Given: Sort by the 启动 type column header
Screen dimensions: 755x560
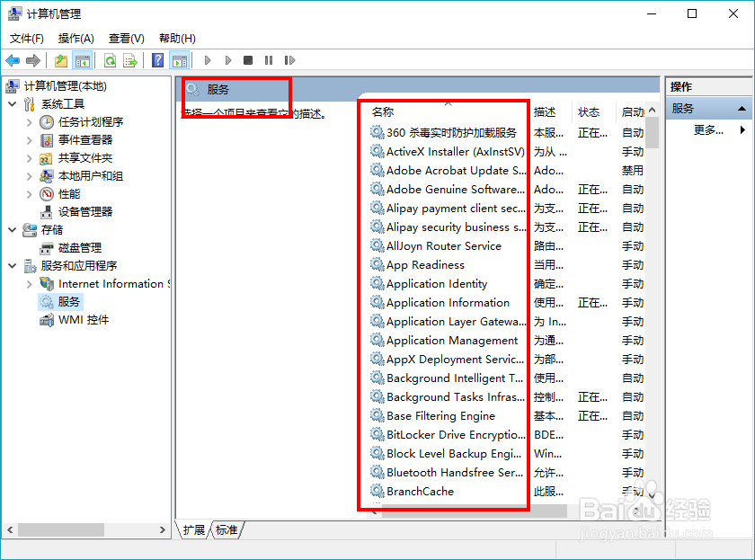Looking at the screenshot, I should (x=631, y=112).
